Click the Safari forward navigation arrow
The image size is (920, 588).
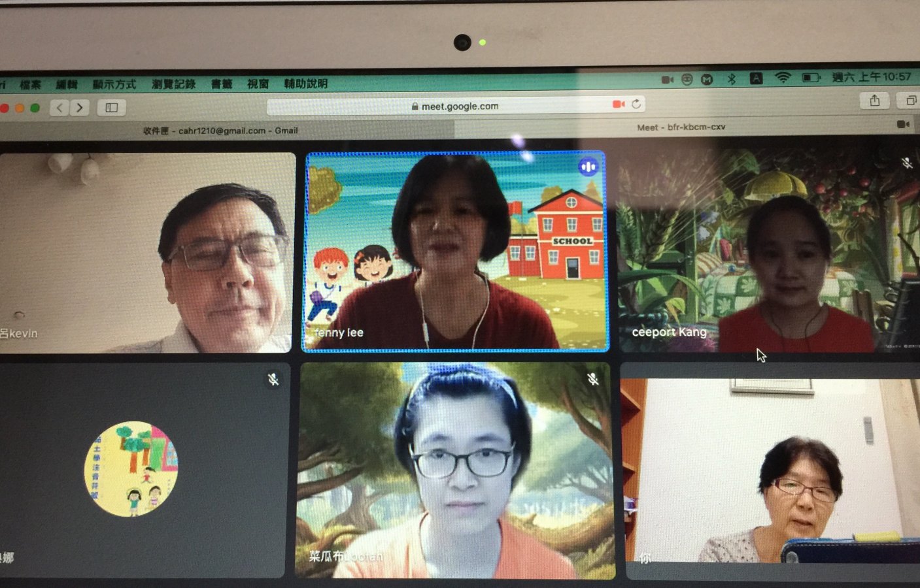click(80, 107)
